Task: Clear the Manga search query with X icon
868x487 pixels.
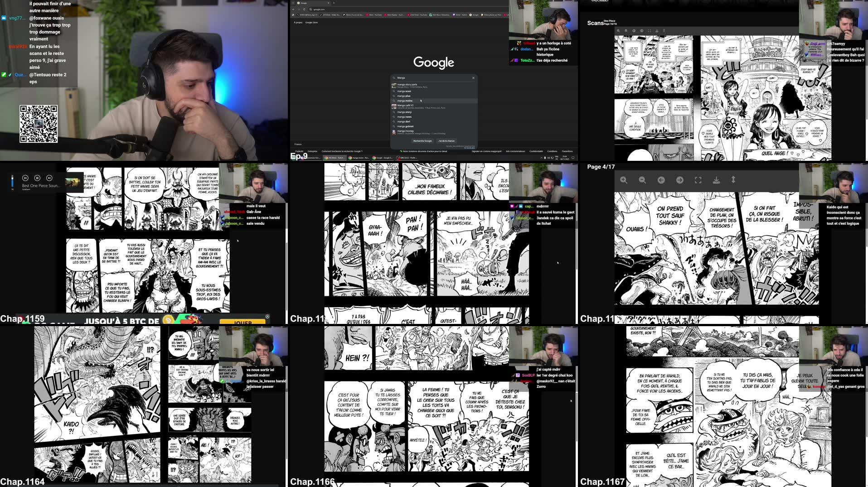Action: click(x=474, y=78)
